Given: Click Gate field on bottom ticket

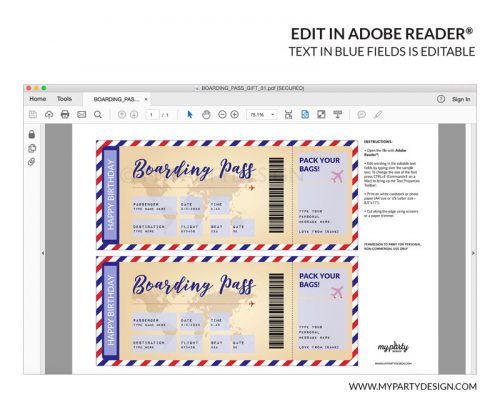Looking at the screenshot, I should pos(243,344).
